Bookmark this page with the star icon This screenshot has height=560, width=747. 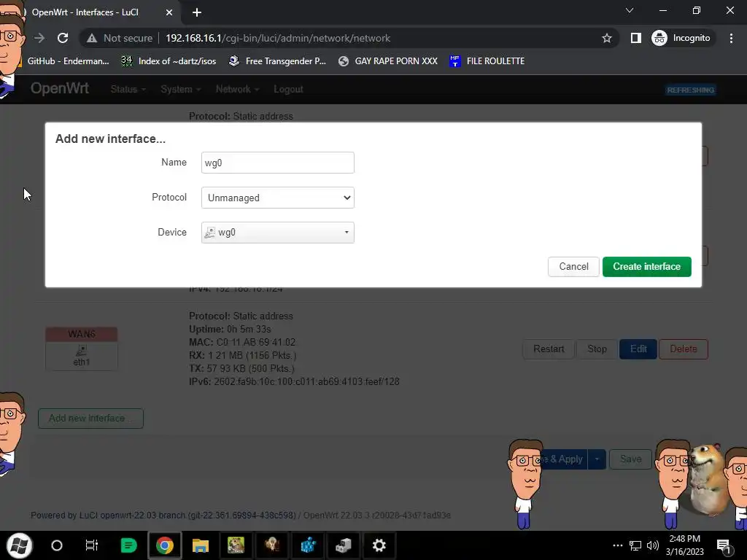[x=606, y=38]
